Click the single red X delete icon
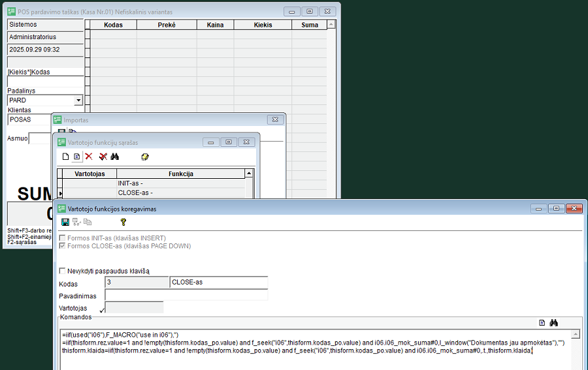Screen dimensions: 588x370 click(x=89, y=157)
